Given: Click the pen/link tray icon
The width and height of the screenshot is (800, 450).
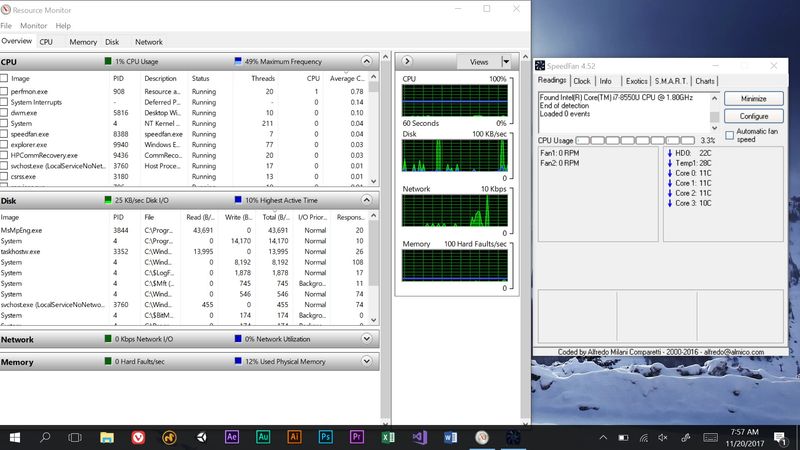Looking at the screenshot, I should tap(686, 437).
